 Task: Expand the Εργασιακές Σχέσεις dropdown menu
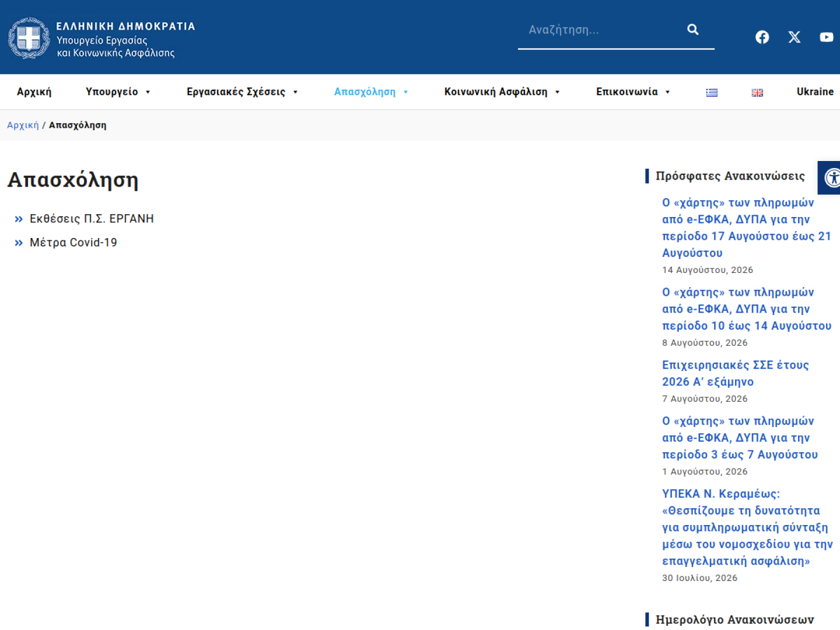click(242, 92)
